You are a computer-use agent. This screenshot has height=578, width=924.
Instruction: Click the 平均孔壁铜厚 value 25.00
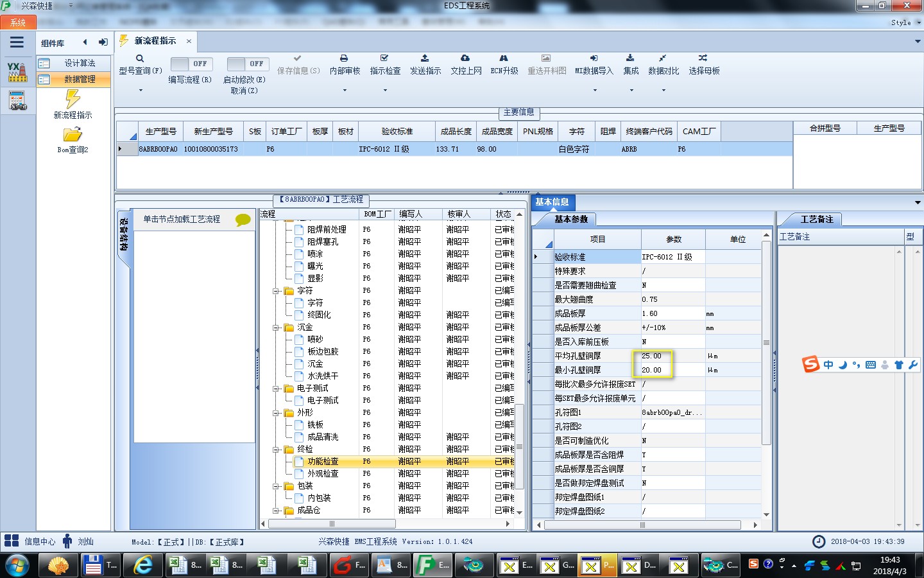[x=672, y=356]
